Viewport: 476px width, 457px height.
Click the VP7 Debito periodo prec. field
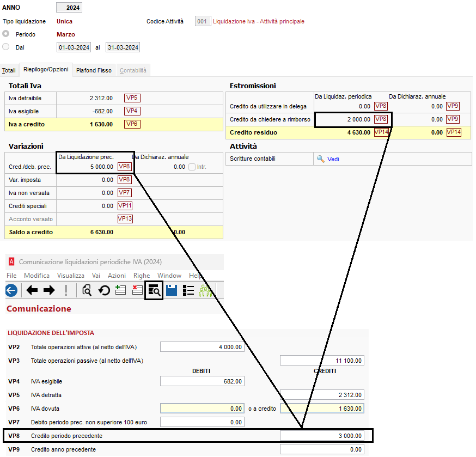pyautogui.click(x=202, y=422)
